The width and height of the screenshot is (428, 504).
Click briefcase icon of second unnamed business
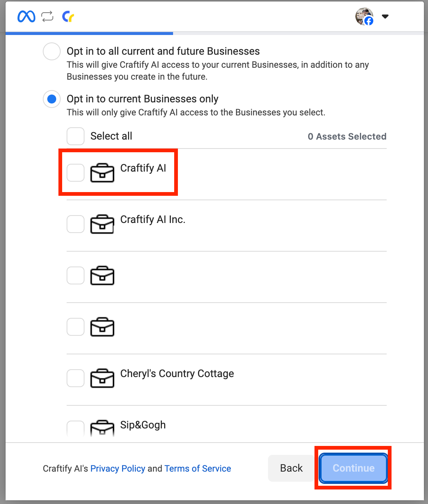pyautogui.click(x=102, y=327)
